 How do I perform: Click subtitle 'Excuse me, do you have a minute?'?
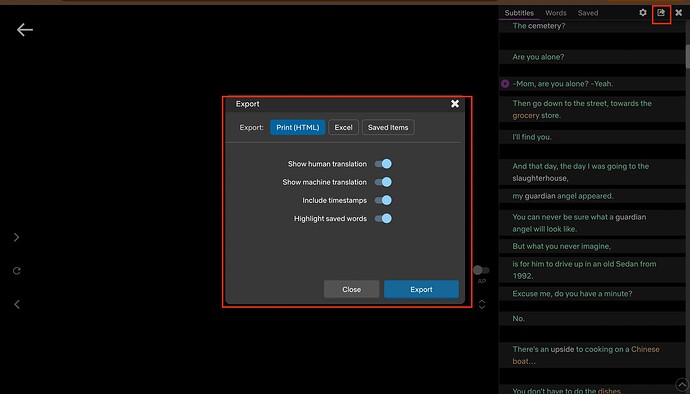point(572,294)
